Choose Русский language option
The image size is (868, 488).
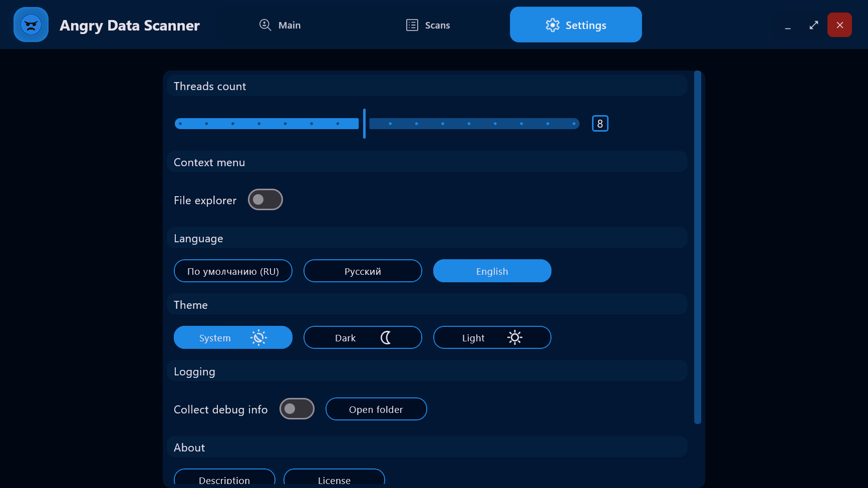(x=363, y=271)
